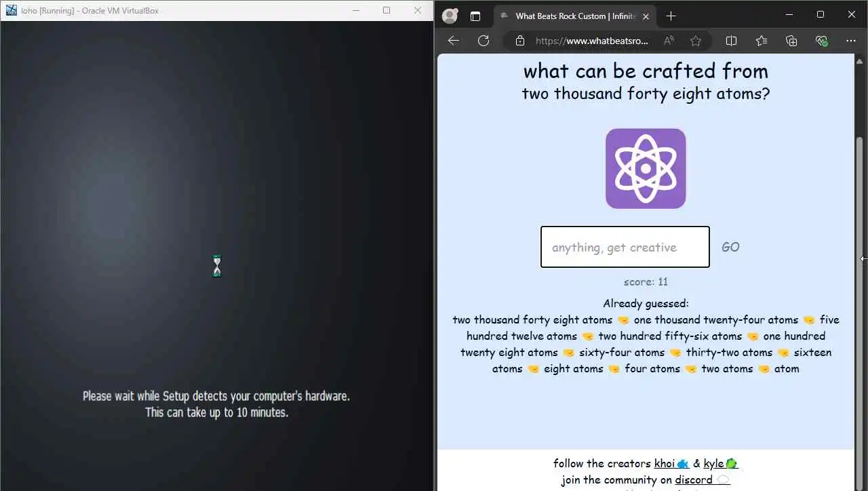Image resolution: width=868 pixels, height=491 pixels.
Task: Open a new browser tab
Action: pos(671,16)
